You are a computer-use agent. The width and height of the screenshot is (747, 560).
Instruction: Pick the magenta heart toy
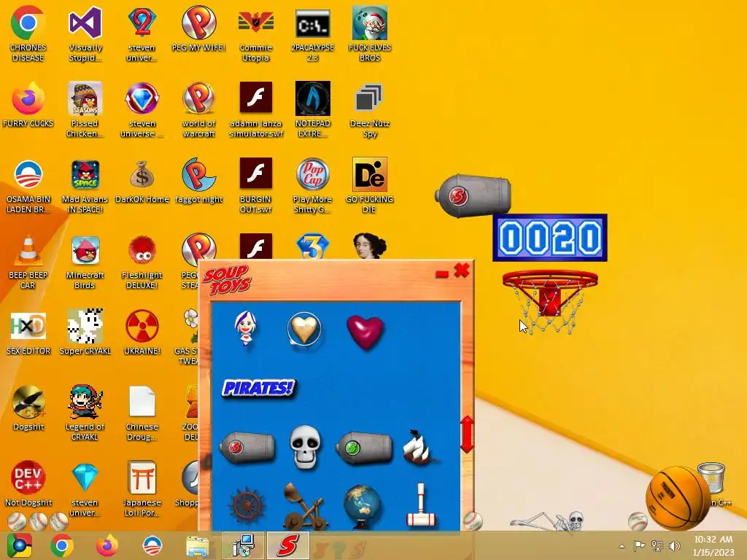click(365, 332)
